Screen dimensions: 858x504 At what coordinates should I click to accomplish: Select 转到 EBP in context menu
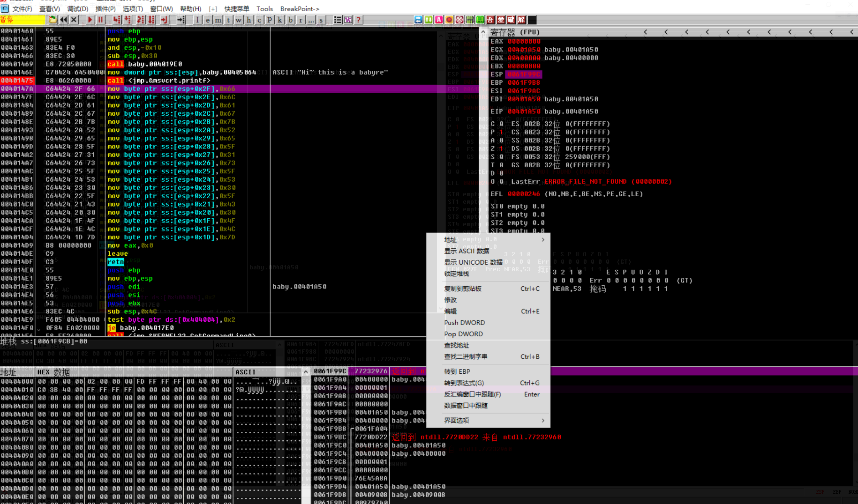coord(488,371)
